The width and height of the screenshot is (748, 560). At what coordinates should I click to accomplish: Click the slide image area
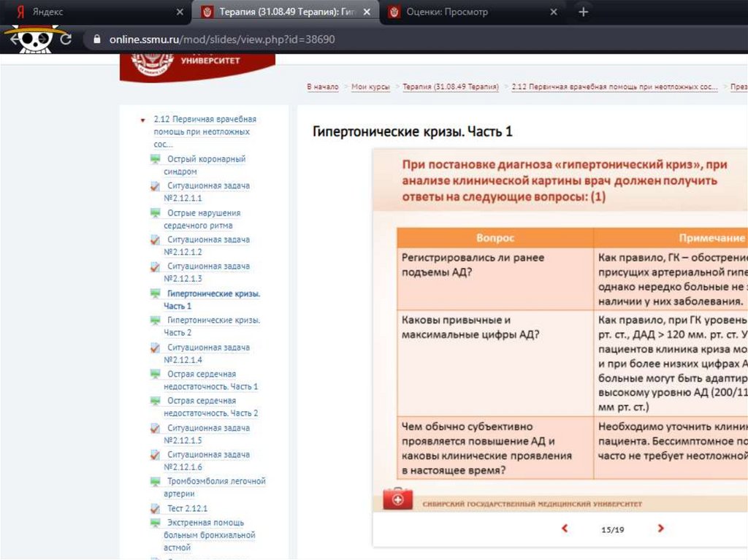pyautogui.click(x=560, y=330)
